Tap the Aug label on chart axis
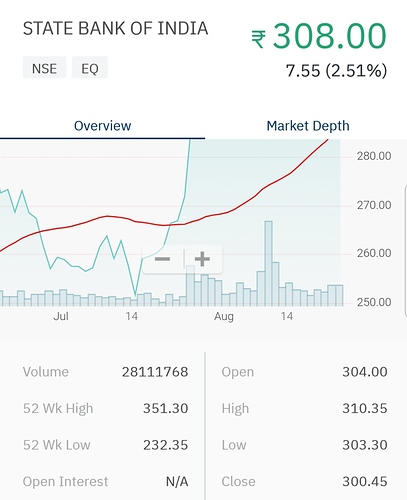This screenshot has height=500, width=407. [224, 316]
